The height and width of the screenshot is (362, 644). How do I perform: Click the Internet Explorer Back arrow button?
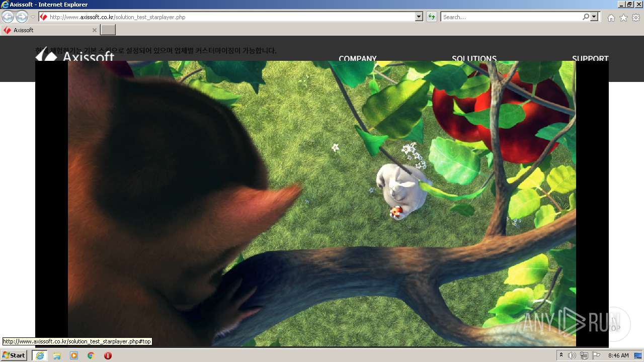pyautogui.click(x=8, y=17)
